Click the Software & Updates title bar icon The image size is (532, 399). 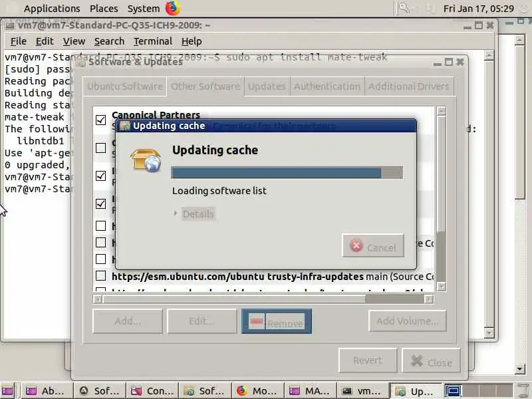80,63
